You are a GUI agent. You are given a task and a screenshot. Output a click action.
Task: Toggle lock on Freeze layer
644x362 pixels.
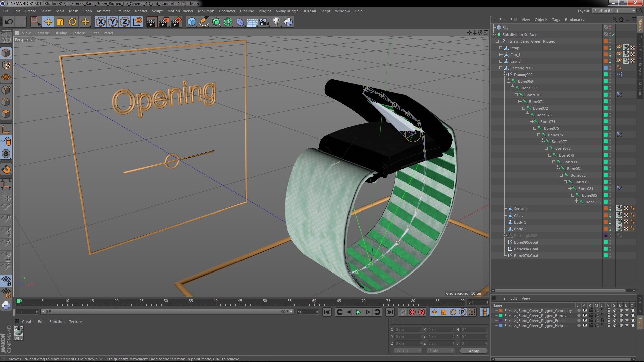[602, 321]
